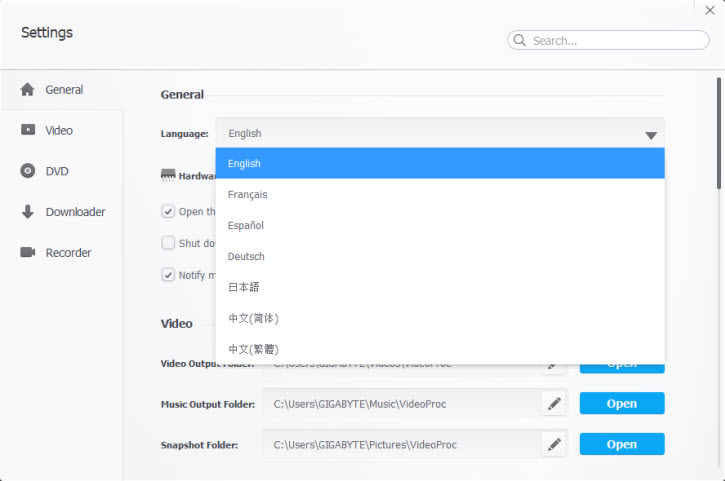Toggle the 'Open th...' checkbox

tap(168, 211)
